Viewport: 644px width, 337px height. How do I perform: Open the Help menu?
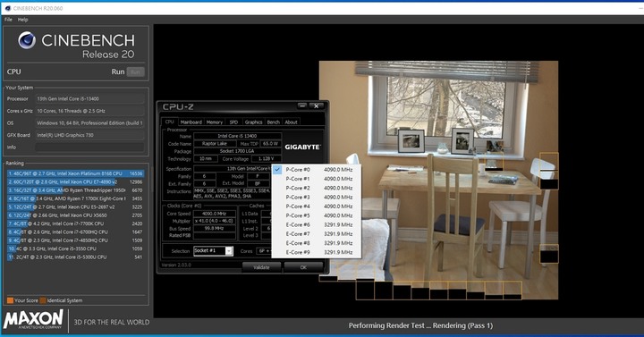23,20
